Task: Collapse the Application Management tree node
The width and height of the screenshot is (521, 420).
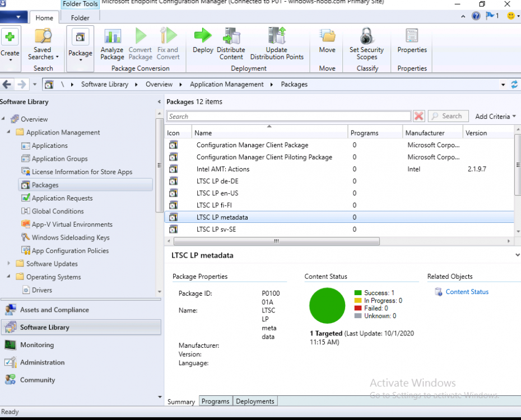Action: coord(9,132)
